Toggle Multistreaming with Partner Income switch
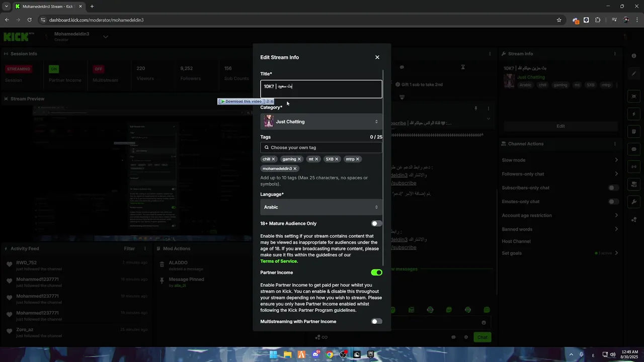 (x=376, y=321)
